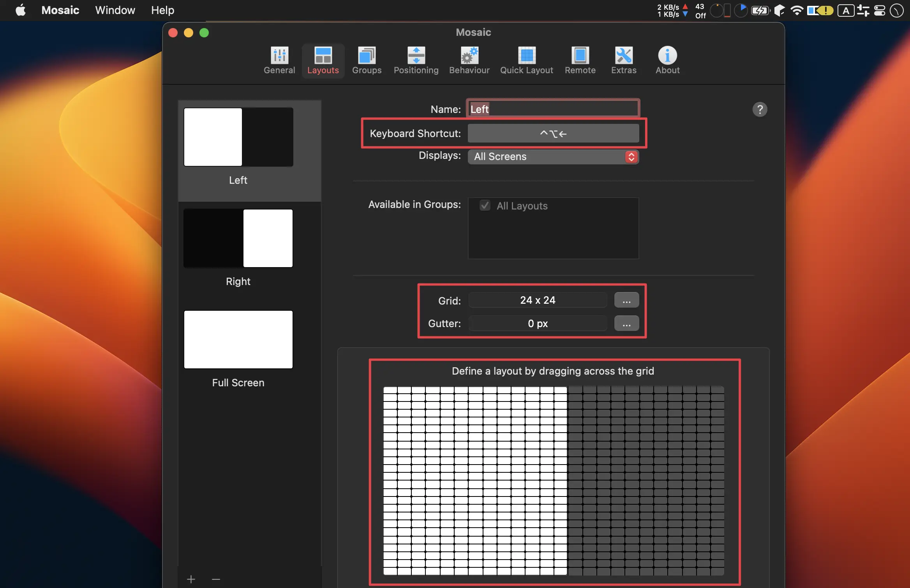
Task: Add new layout with plus button
Action: click(x=191, y=578)
